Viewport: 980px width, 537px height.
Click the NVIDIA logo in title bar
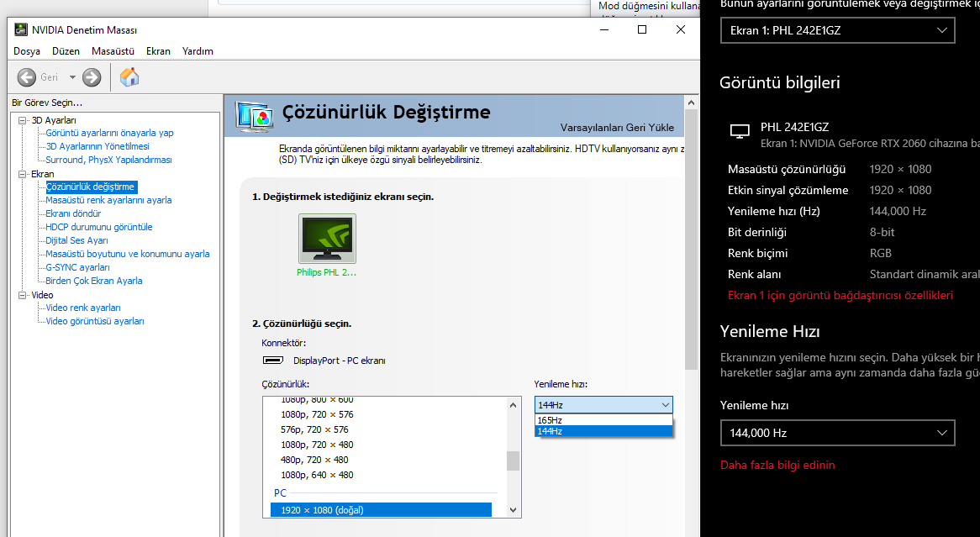coord(21,29)
